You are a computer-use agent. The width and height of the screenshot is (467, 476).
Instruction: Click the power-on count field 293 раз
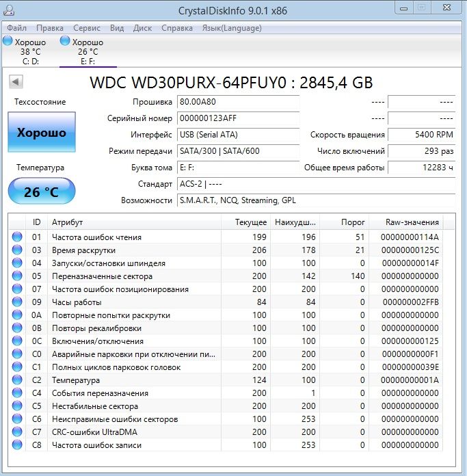[x=421, y=151]
